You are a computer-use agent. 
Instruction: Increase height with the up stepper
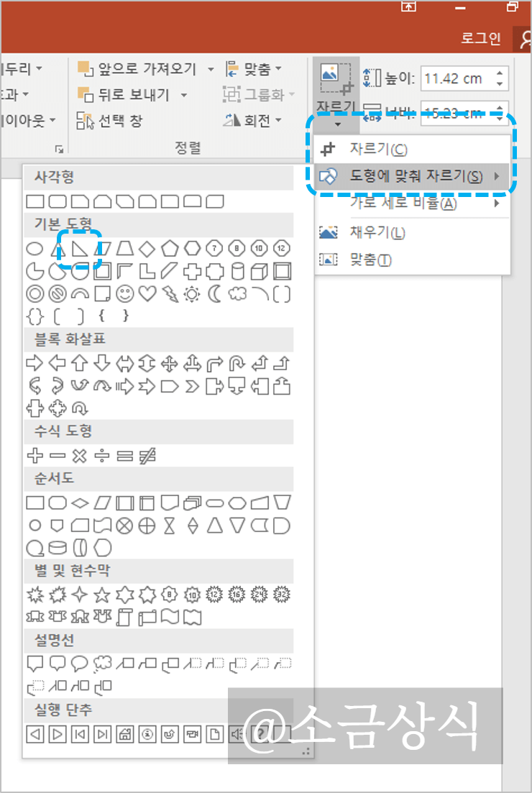[500, 73]
